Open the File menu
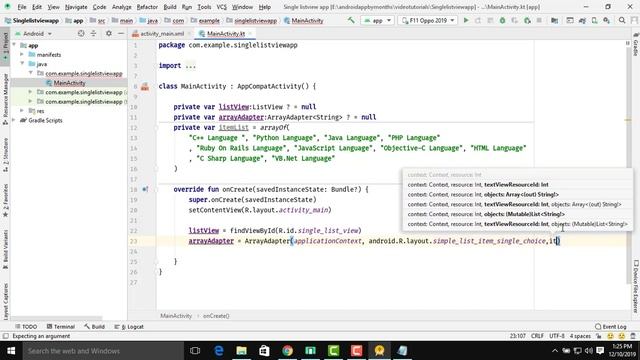The height and width of the screenshot is (360, 640). tap(22, 7)
